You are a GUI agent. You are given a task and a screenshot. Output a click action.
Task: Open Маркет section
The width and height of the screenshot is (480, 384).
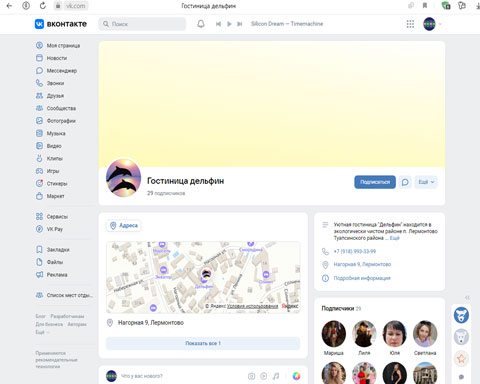coord(50,196)
